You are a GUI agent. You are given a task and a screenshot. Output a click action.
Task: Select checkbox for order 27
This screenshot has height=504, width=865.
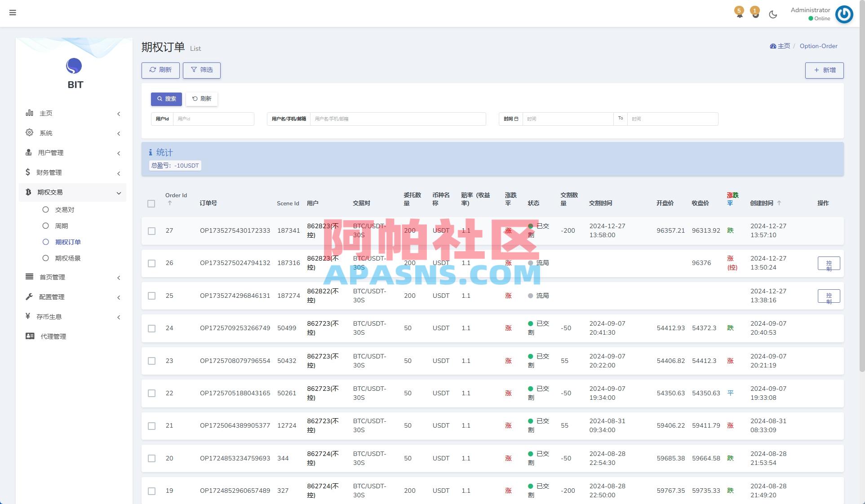(x=151, y=231)
